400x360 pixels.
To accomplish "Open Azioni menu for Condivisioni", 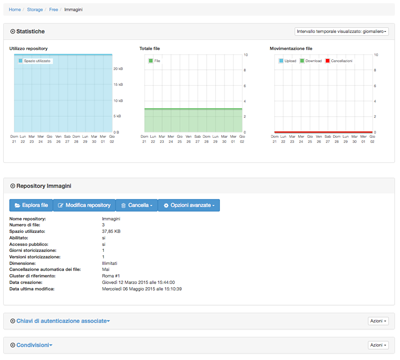I will (x=378, y=345).
